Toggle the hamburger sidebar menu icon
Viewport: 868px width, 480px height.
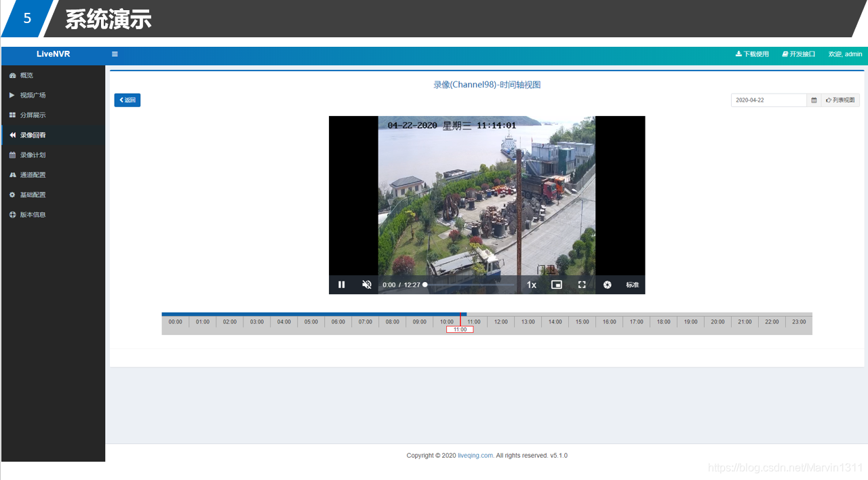click(115, 54)
